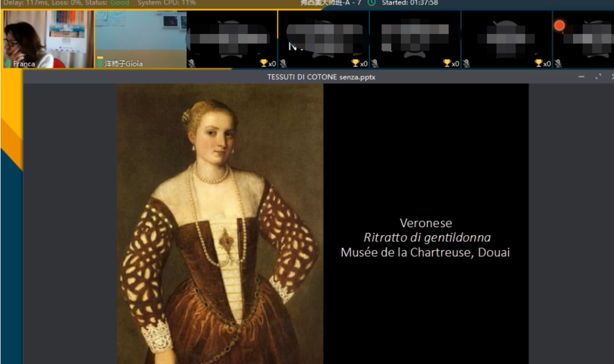The width and height of the screenshot is (614, 364).
Task: Click the green clock icon beside Started
Action: tap(372, 3)
